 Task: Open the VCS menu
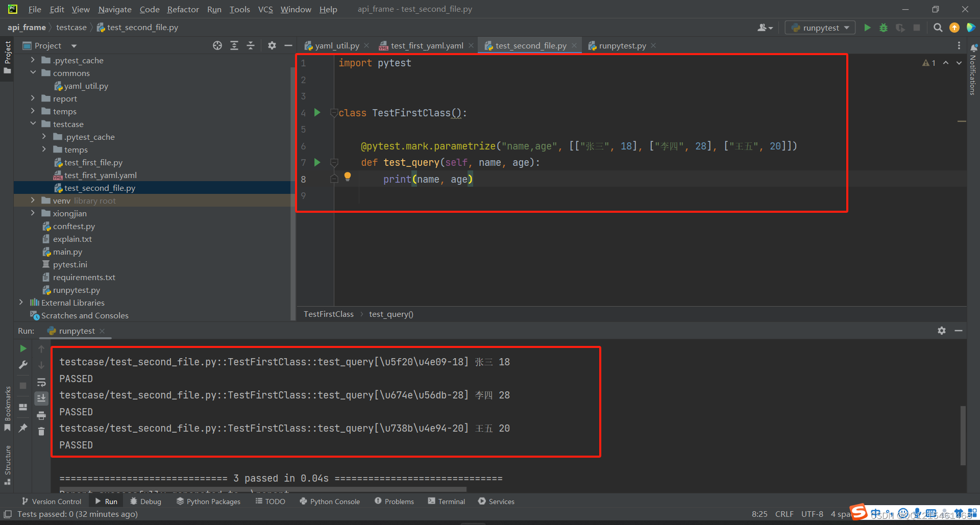[265, 9]
